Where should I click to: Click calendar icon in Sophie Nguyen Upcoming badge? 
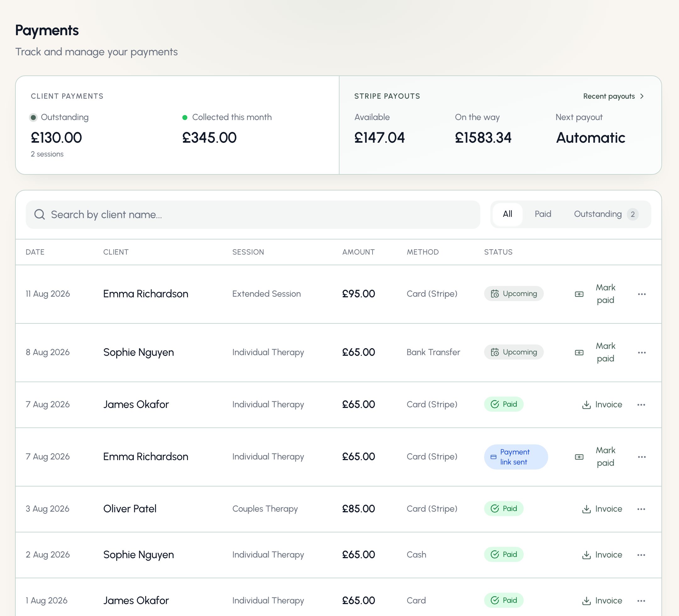pos(494,352)
